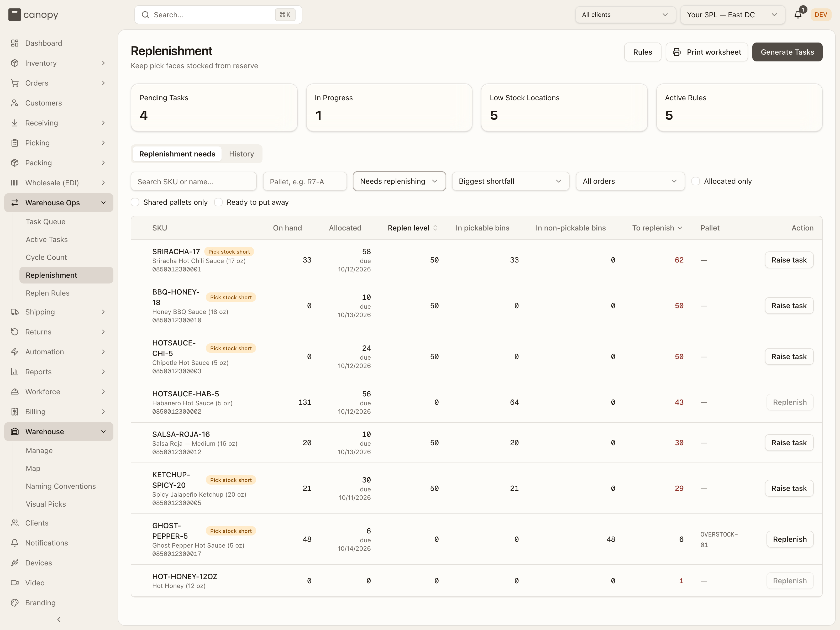Open the notifications bell icon

798,15
